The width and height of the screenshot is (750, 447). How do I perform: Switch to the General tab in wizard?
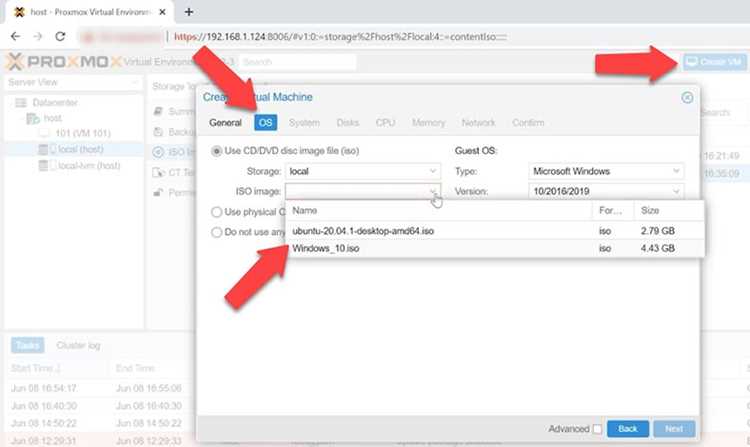tap(225, 123)
